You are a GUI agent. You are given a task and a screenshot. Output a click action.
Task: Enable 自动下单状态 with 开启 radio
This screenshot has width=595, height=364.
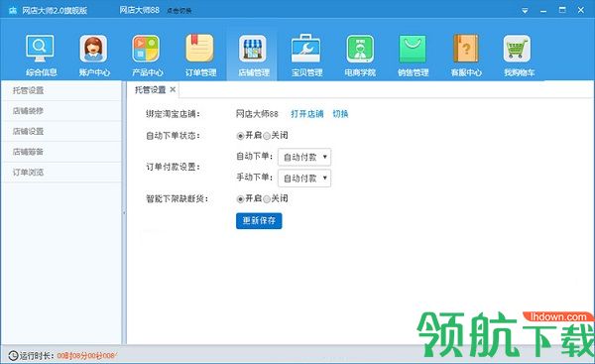(240, 136)
